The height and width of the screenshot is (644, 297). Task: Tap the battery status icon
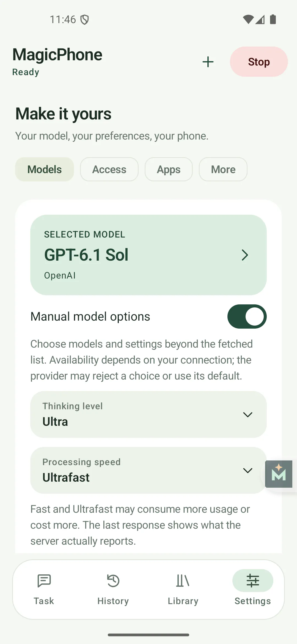(x=273, y=20)
